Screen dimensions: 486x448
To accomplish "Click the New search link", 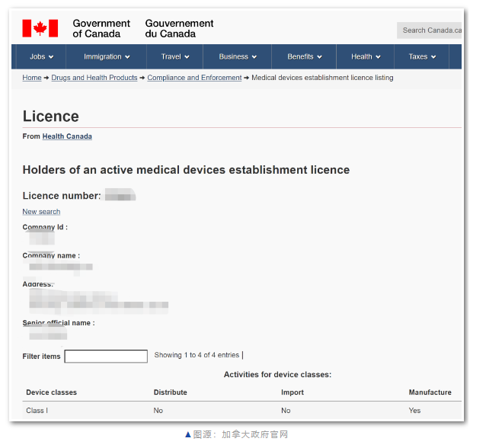I will 41,212.
